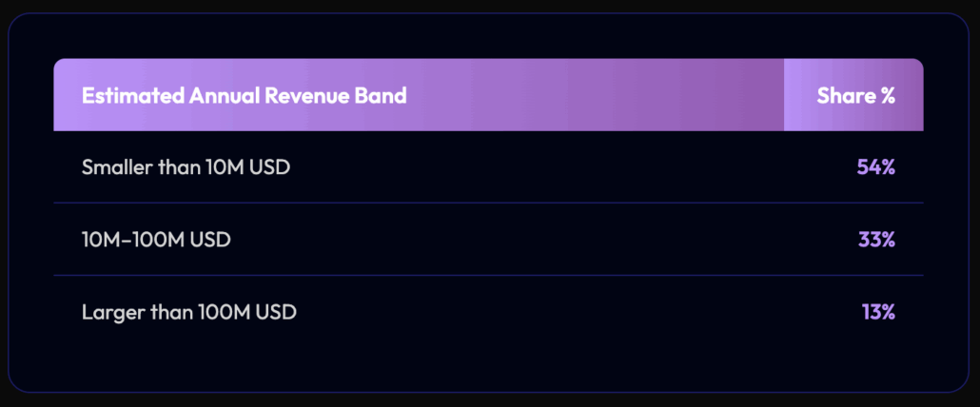Click USD in the 10M–100M row
This screenshot has width=980, height=407.
tap(210, 240)
